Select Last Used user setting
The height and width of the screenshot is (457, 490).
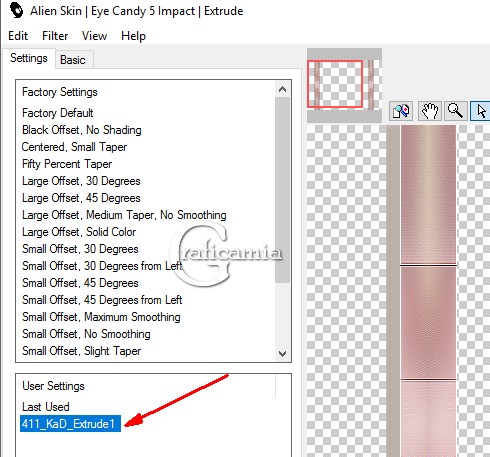click(46, 407)
